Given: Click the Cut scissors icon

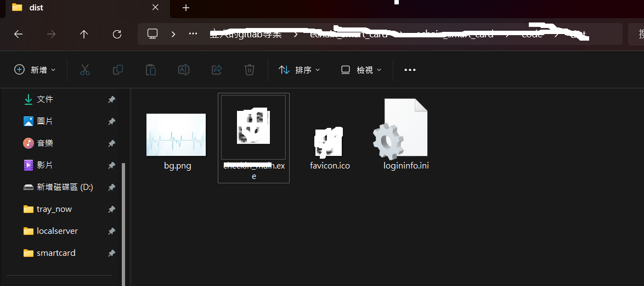Looking at the screenshot, I should click(x=85, y=70).
